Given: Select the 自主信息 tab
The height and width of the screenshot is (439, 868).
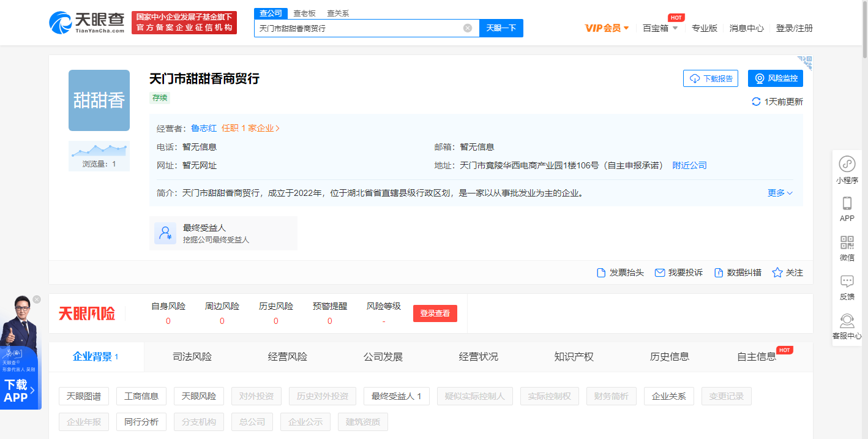Looking at the screenshot, I should click(x=757, y=356).
